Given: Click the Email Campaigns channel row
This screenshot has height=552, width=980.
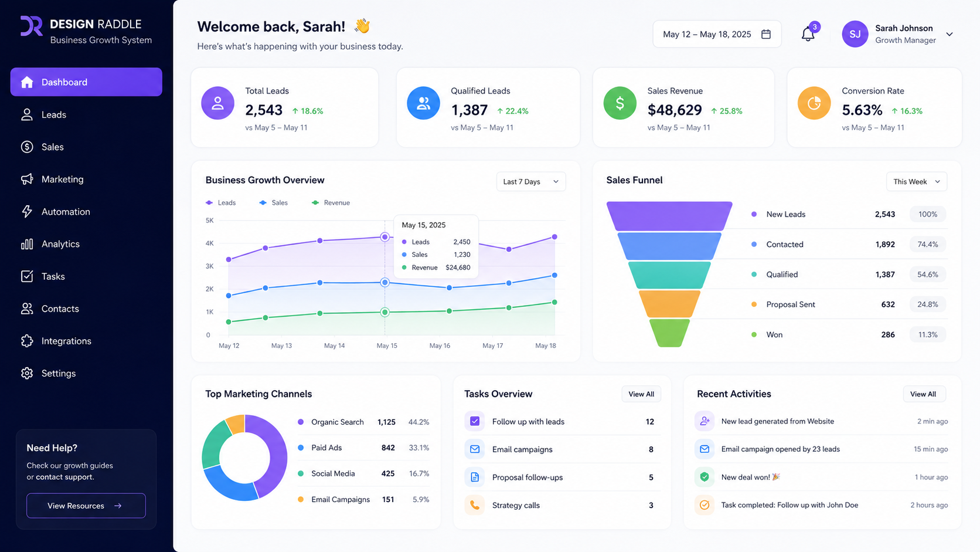Looking at the screenshot, I should (x=363, y=499).
